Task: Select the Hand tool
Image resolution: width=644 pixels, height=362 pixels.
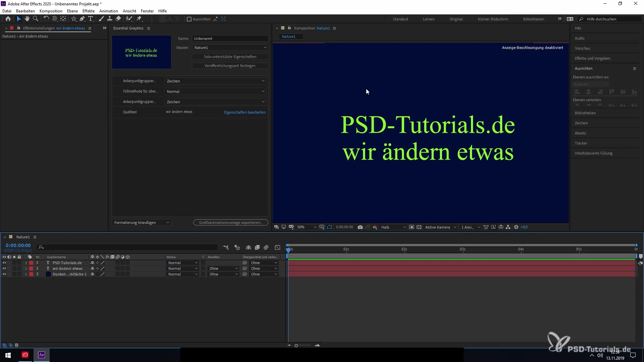Action: tap(27, 19)
